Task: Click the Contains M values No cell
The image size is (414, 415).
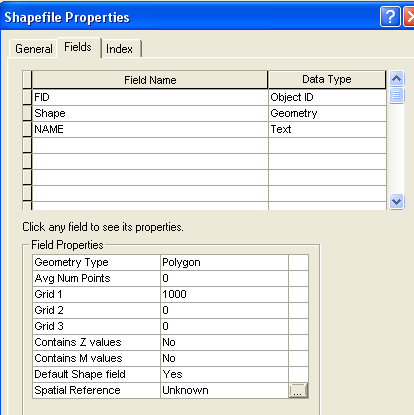Action: point(224,358)
